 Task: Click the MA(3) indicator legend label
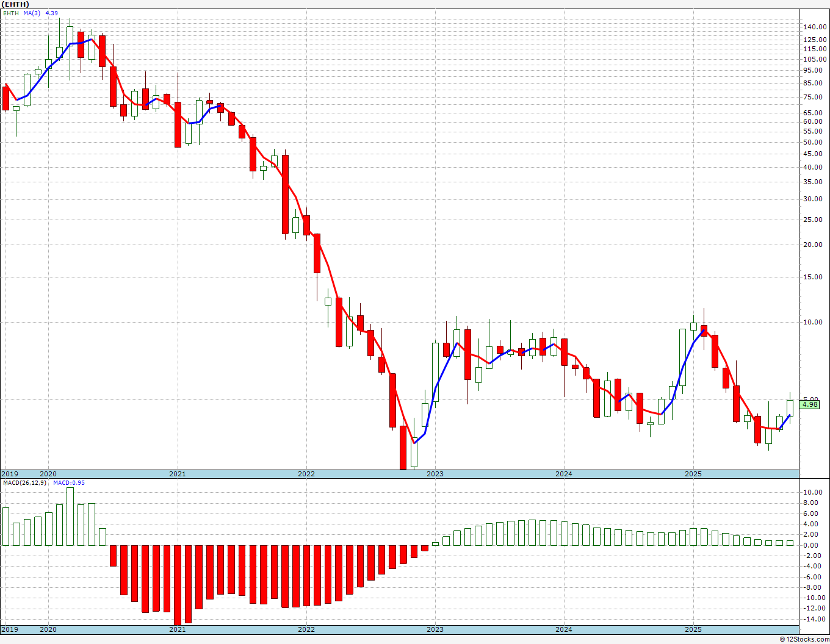32,13
